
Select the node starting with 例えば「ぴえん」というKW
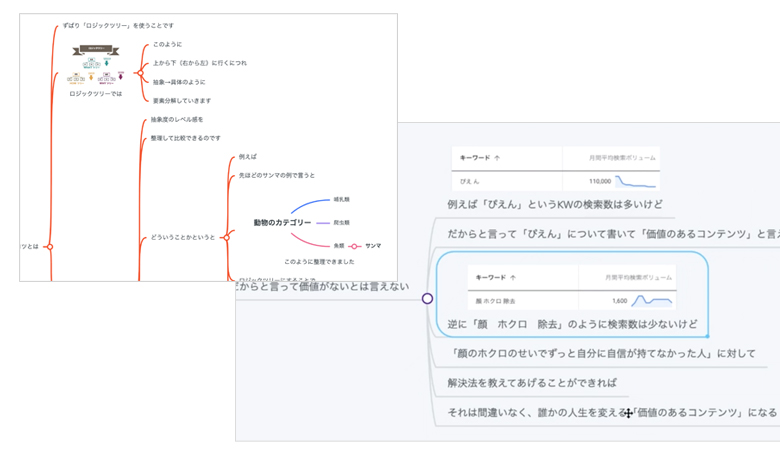pyautogui.click(x=554, y=205)
